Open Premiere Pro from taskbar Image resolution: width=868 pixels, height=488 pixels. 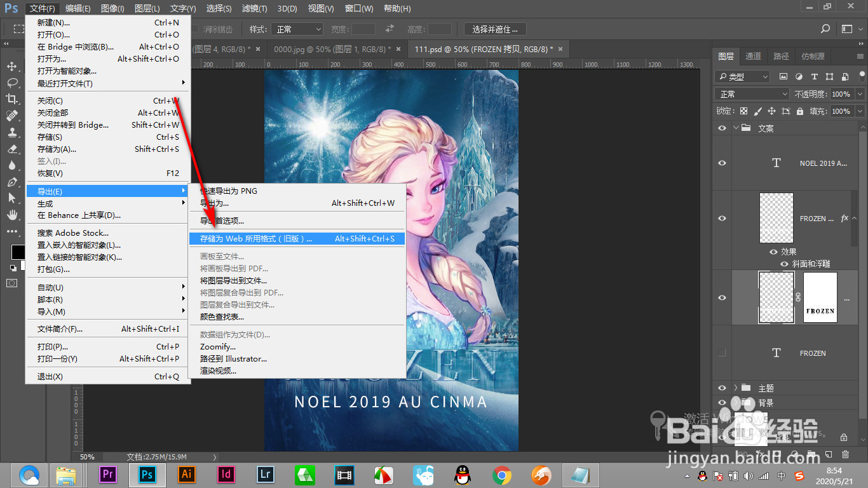tap(107, 474)
